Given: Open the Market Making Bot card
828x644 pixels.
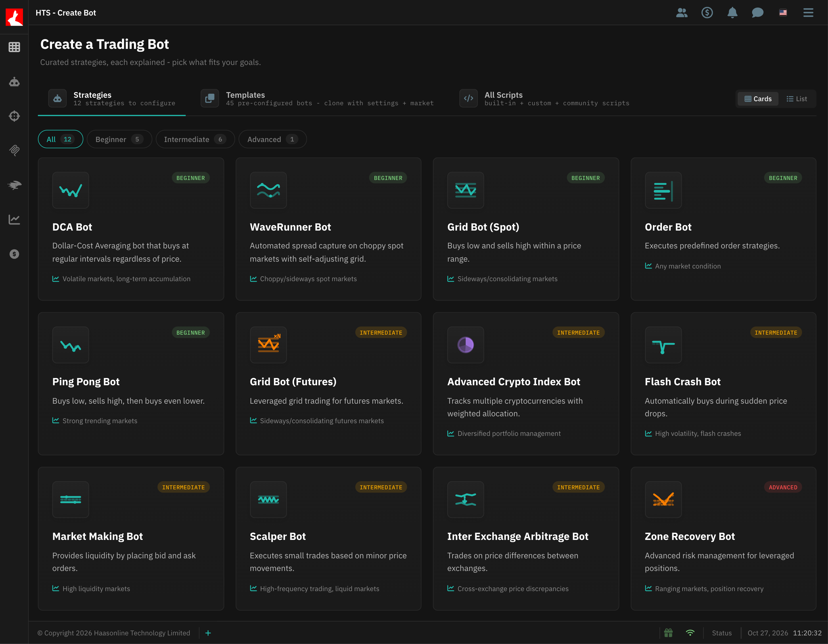Looking at the screenshot, I should [131, 538].
